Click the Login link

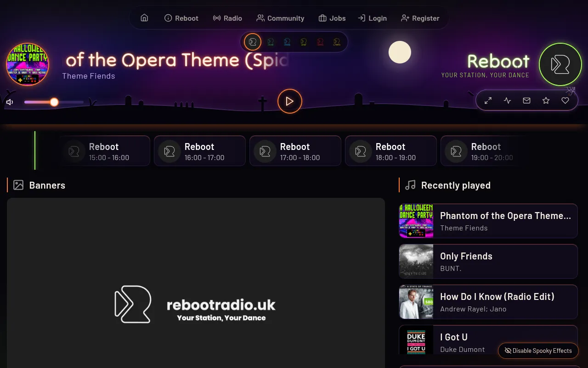point(373,18)
